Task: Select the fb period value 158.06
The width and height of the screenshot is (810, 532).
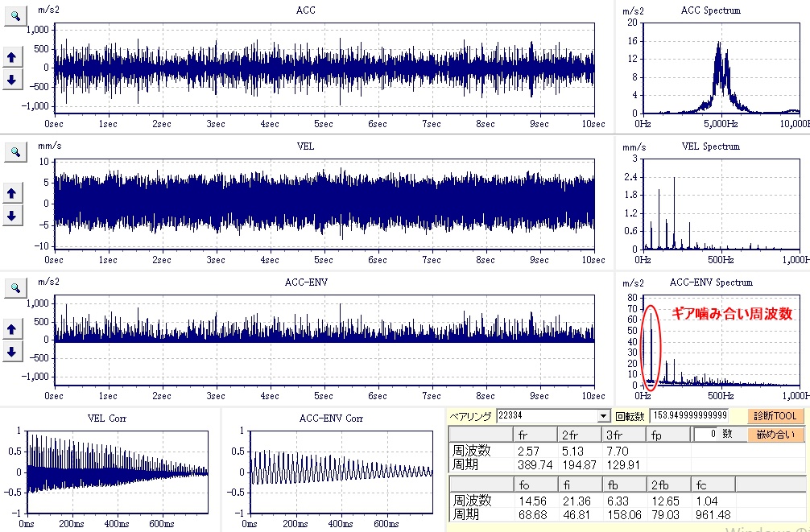Action: tap(624, 515)
